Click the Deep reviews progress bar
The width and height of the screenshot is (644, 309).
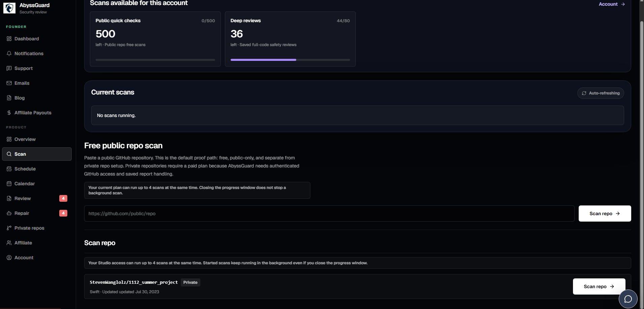point(290,60)
